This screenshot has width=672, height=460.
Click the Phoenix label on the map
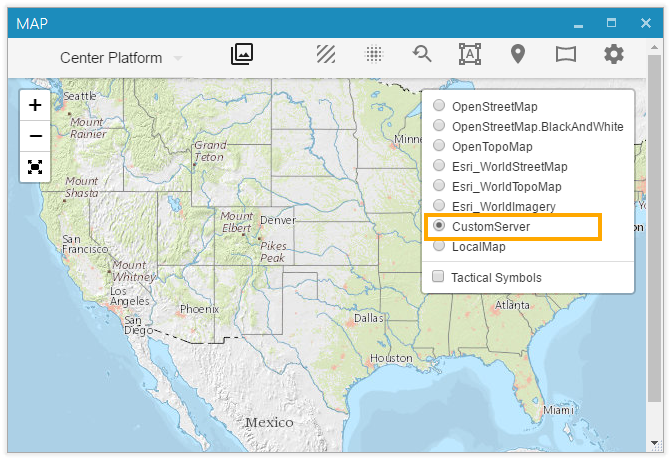click(x=199, y=309)
